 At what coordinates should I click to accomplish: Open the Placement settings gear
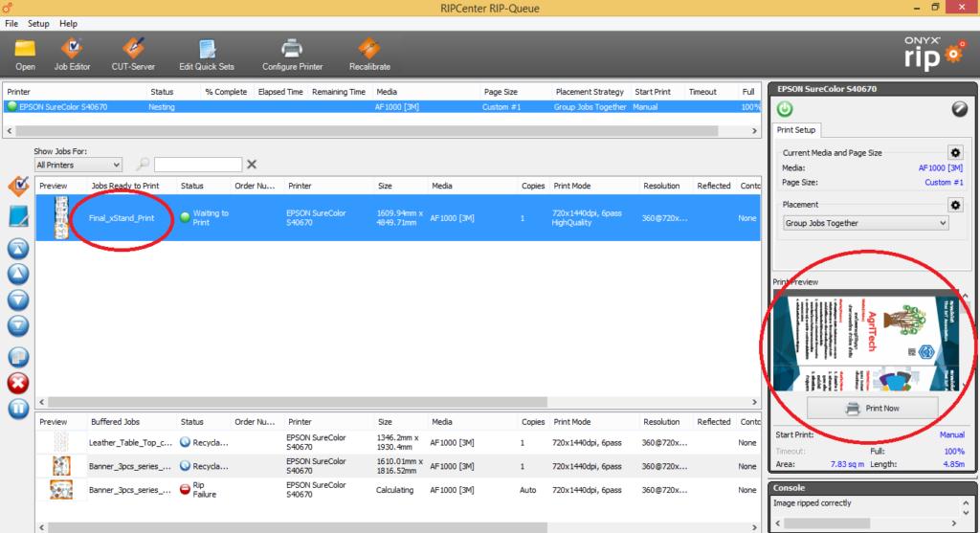tap(954, 205)
